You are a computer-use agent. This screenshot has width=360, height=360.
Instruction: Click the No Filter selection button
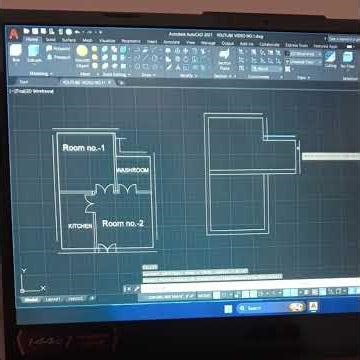coord(348,60)
